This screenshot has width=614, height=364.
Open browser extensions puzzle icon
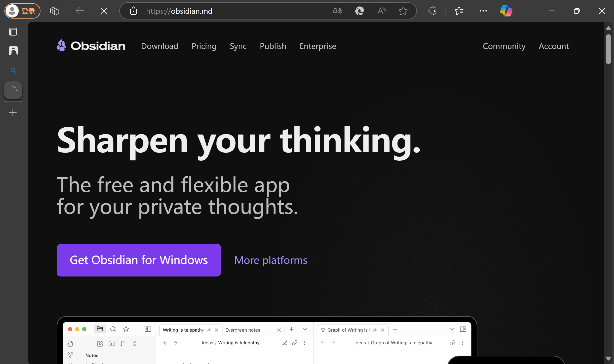[x=432, y=11]
